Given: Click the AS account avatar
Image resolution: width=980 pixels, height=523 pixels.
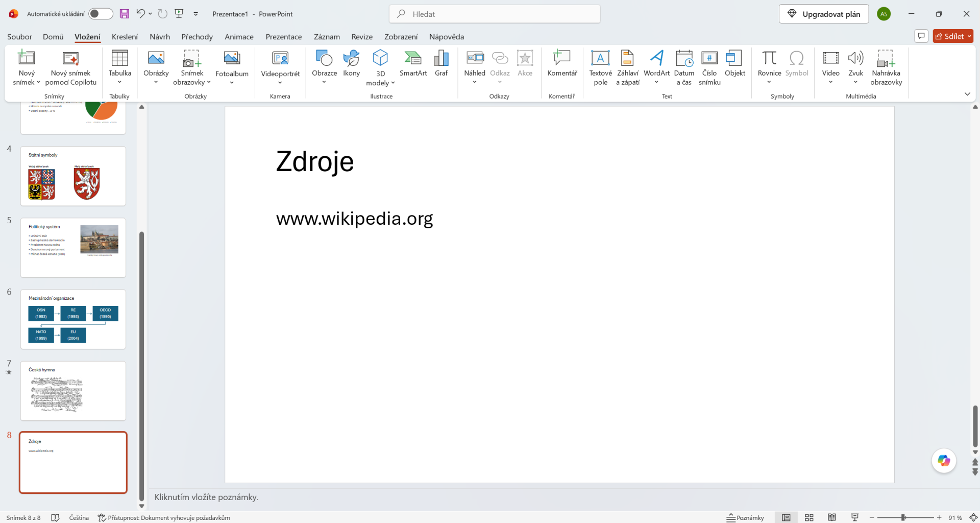Looking at the screenshot, I should (884, 14).
